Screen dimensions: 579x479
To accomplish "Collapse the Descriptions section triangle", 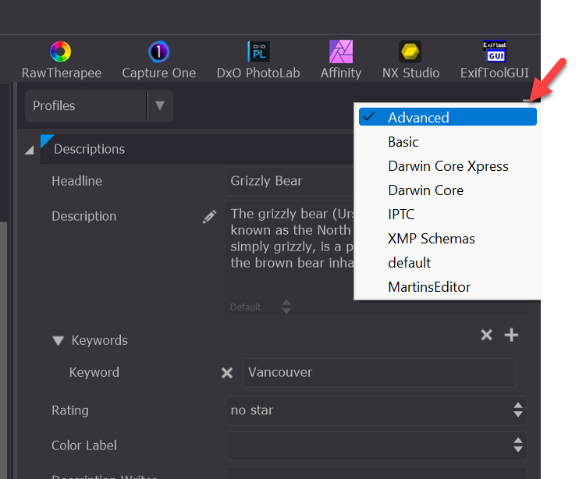I will [x=30, y=150].
